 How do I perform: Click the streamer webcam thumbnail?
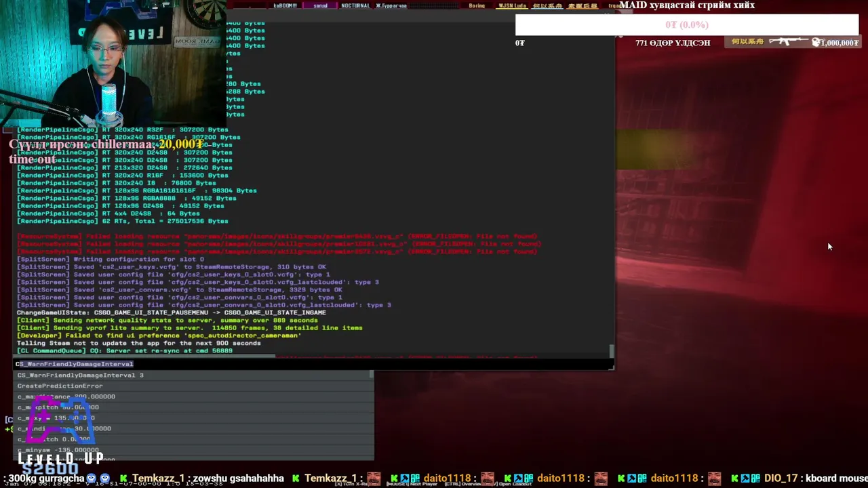(x=113, y=62)
